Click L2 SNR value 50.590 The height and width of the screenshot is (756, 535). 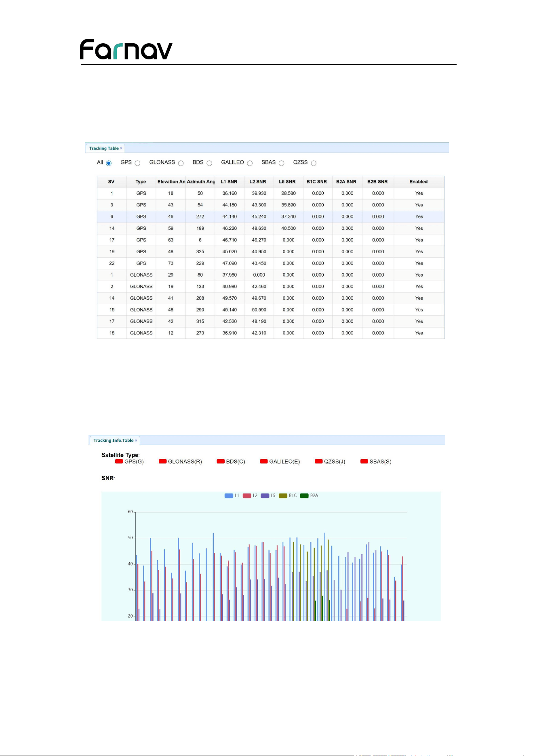pyautogui.click(x=259, y=310)
